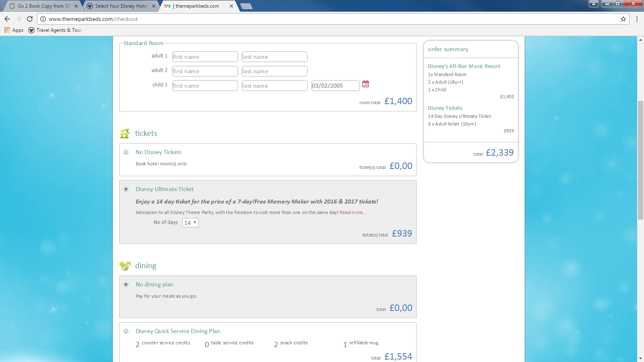This screenshot has height=362, width=644.
Task: Click the No dining plan total £0,00
Action: (401, 308)
